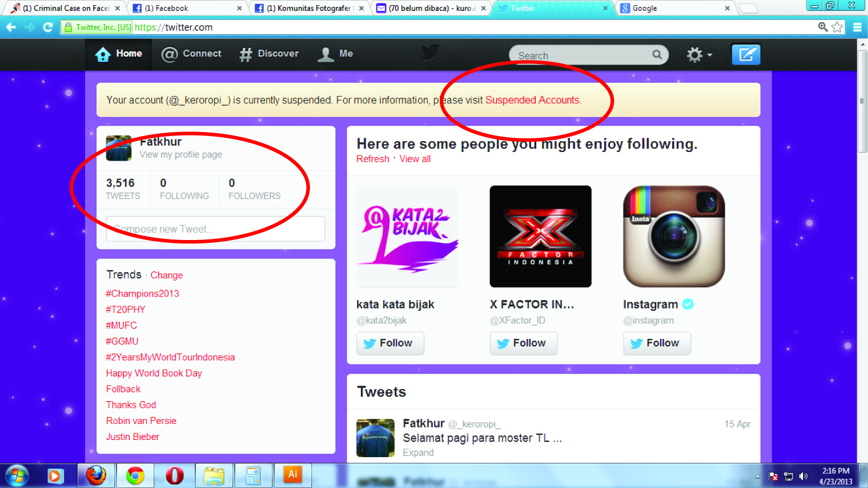The image size is (868, 488).
Task: Open the #MUFC trend
Action: pos(121,326)
